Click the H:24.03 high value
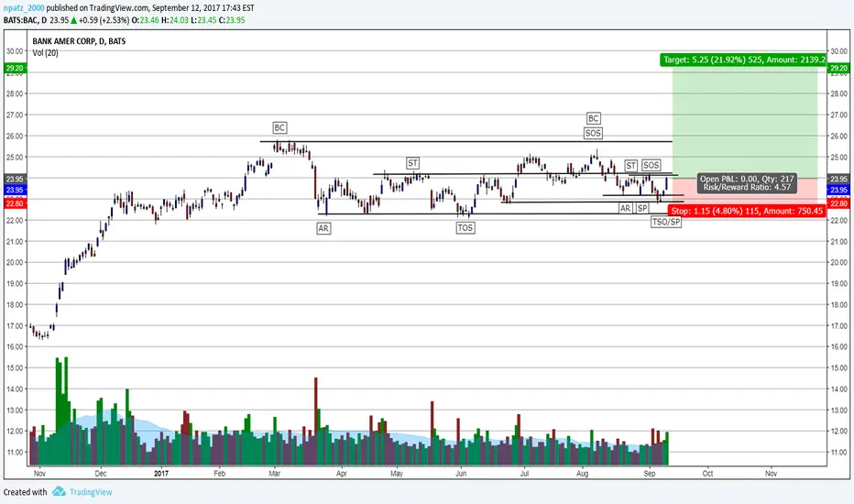 (174, 20)
